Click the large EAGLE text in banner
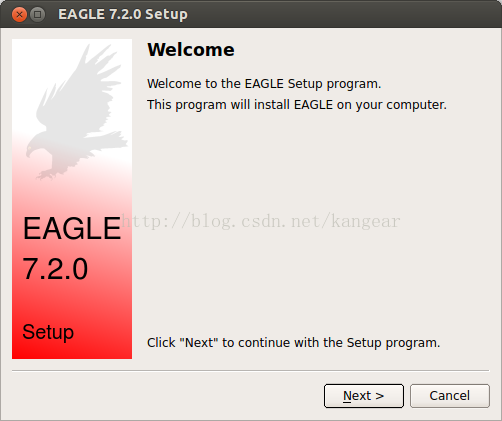Screen dimensions: 502x421 click(72, 228)
